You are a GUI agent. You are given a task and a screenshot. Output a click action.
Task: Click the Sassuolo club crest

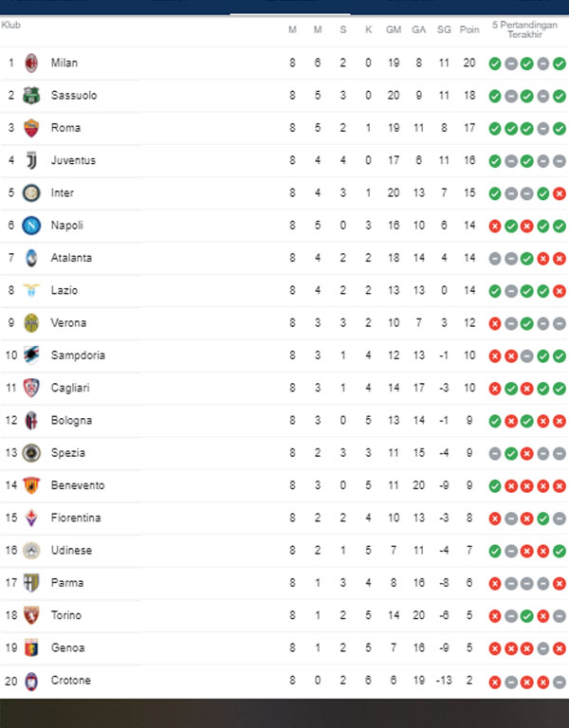[31, 96]
